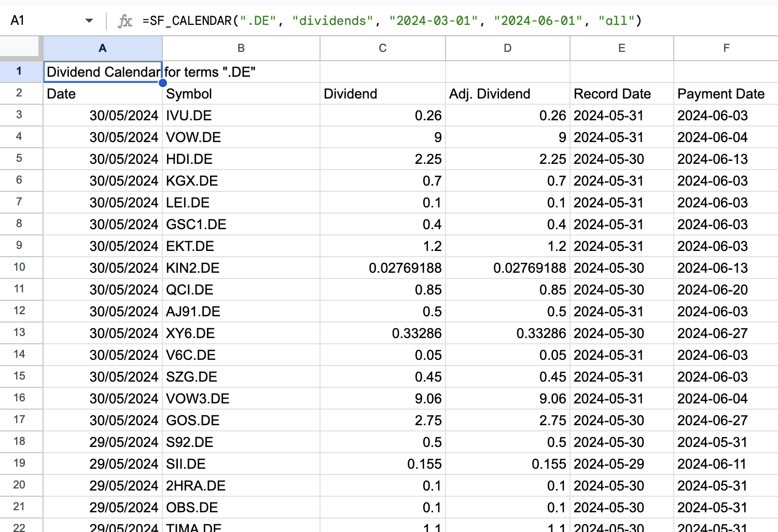The height and width of the screenshot is (532, 778).
Task: Select column A header
Action: pos(103,48)
